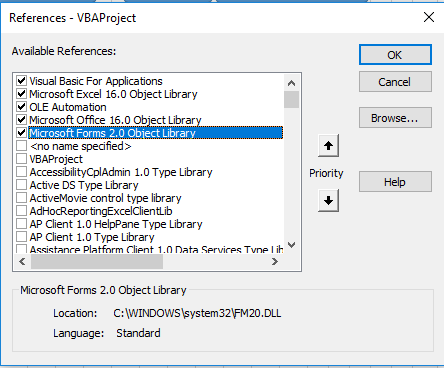Enable Active DS Type Library checkbox

pyautogui.click(x=22, y=185)
